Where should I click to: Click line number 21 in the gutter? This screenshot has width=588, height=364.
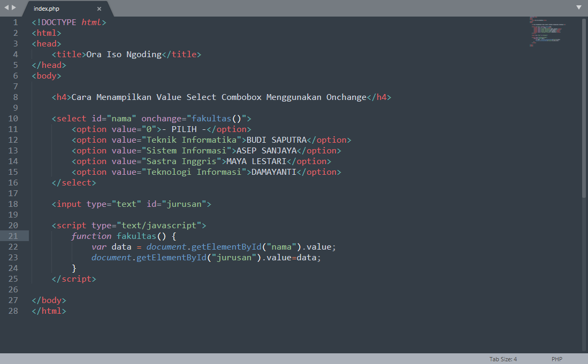pos(13,236)
